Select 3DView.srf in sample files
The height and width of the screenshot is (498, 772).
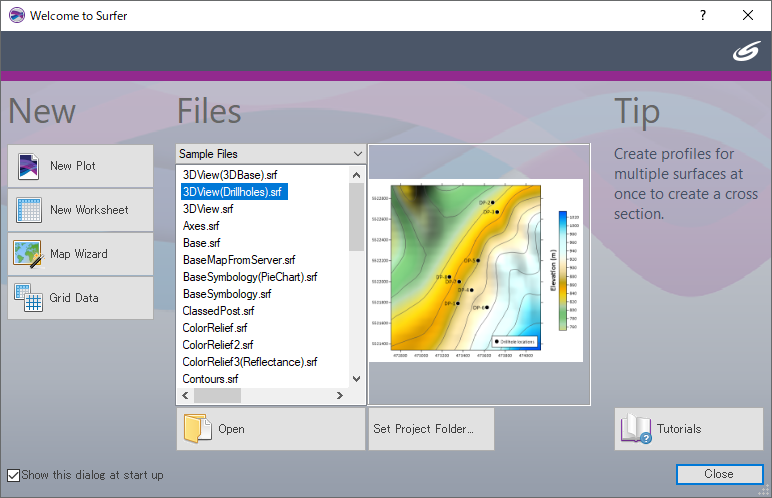point(208,209)
